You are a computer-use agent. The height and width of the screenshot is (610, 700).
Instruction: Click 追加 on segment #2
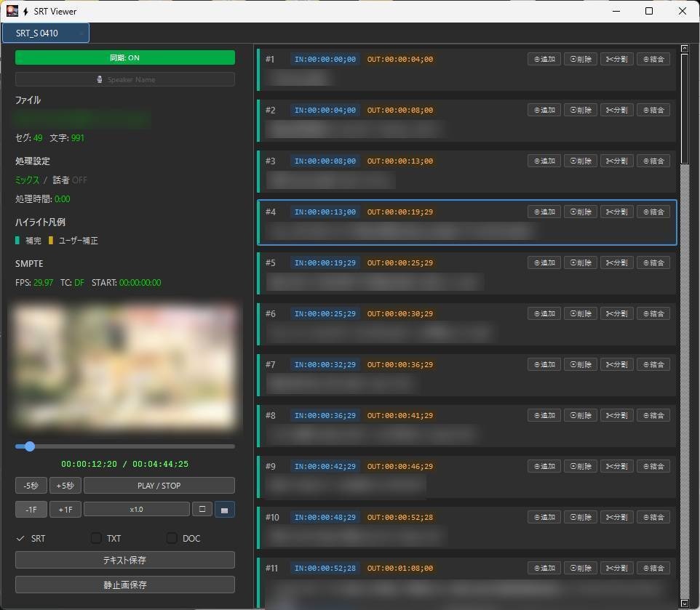pyautogui.click(x=544, y=110)
